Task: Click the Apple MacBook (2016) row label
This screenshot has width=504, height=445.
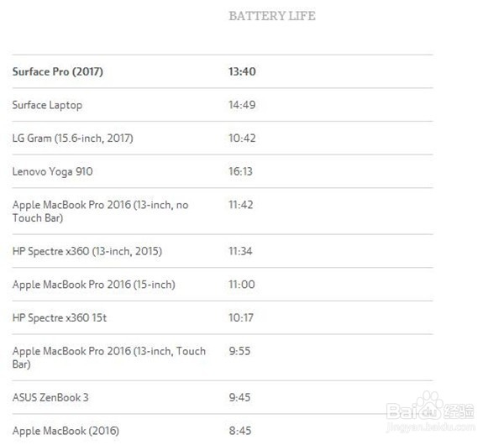Action: 66,431
